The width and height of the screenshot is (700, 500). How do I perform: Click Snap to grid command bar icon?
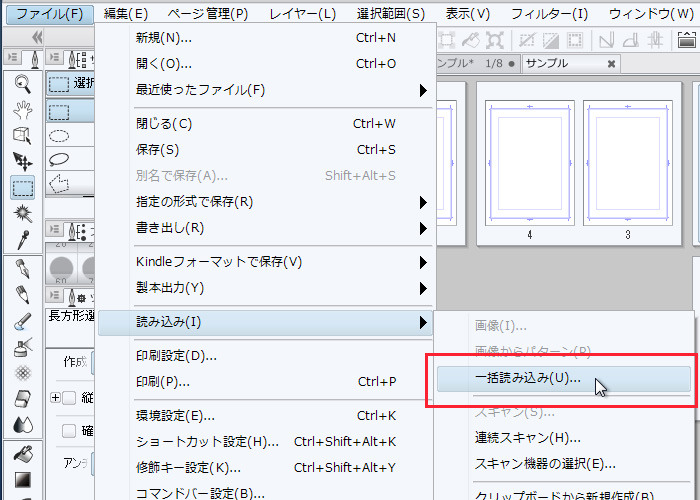(655, 40)
